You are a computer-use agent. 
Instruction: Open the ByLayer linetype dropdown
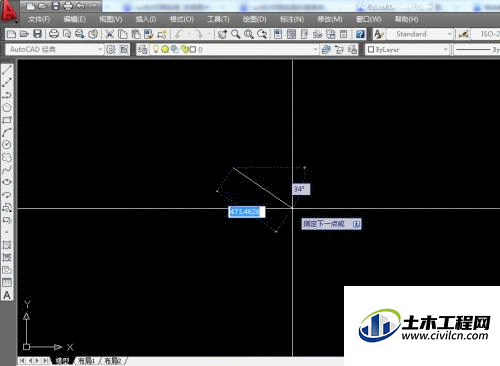pyautogui.click(x=477, y=50)
